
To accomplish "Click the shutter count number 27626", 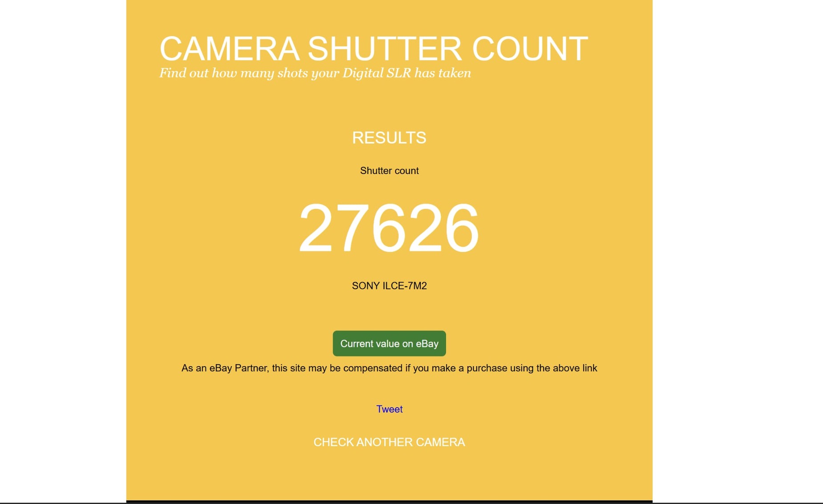I will click(389, 228).
